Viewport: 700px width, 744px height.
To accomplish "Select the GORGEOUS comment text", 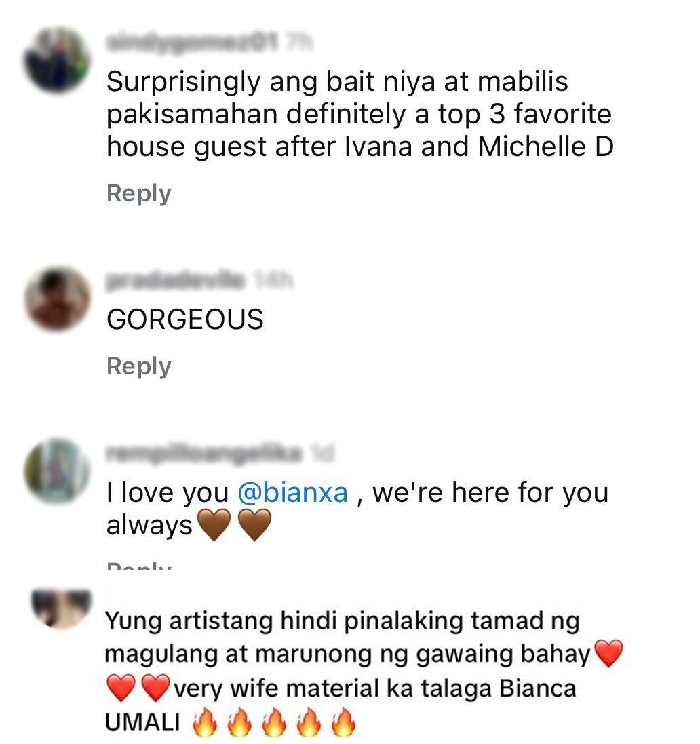I will (x=184, y=319).
